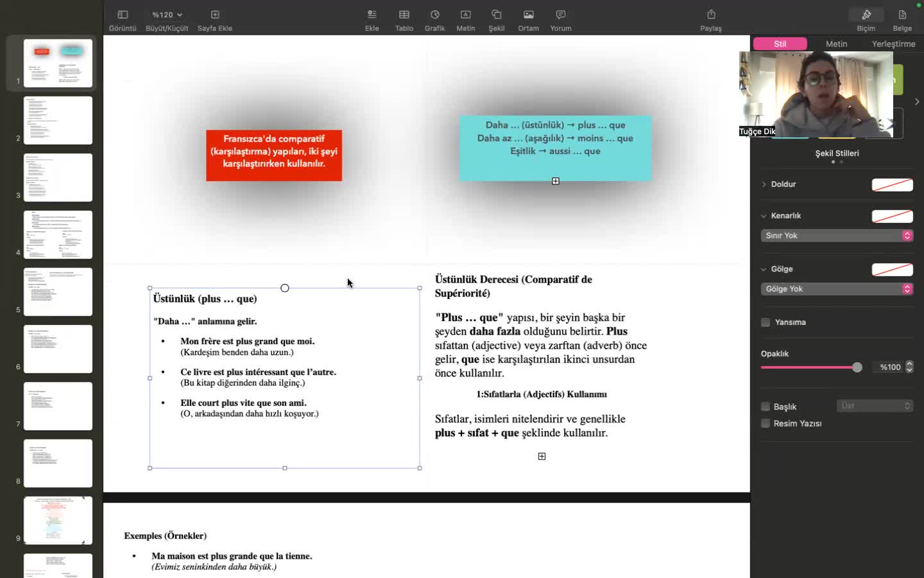The height and width of the screenshot is (578, 924).
Task: Select page 7 thumbnail
Action: click(58, 406)
